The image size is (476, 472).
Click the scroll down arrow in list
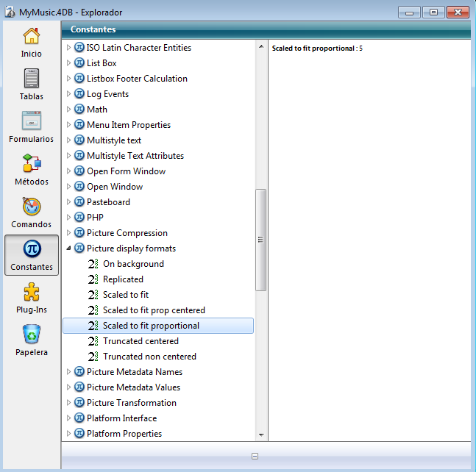(x=261, y=435)
